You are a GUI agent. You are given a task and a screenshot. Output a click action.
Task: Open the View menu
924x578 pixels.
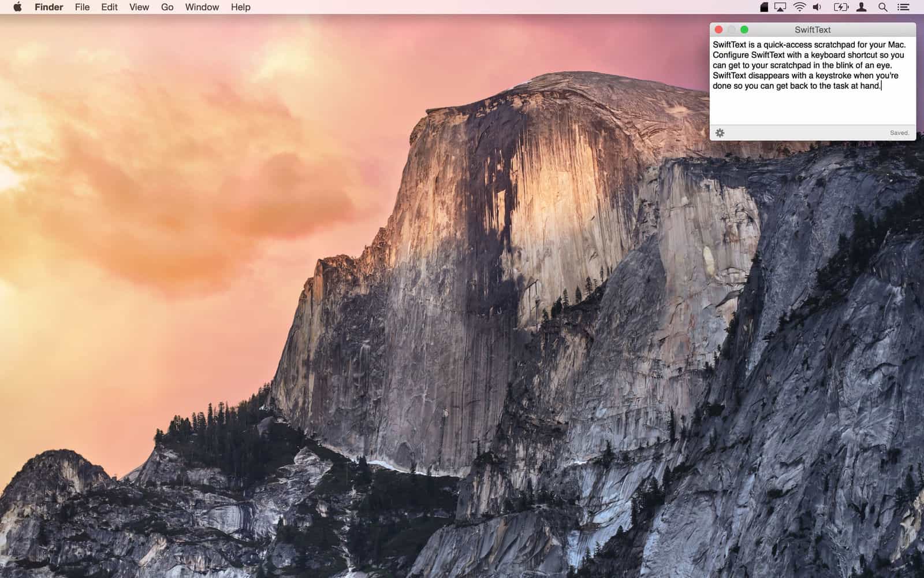(138, 7)
